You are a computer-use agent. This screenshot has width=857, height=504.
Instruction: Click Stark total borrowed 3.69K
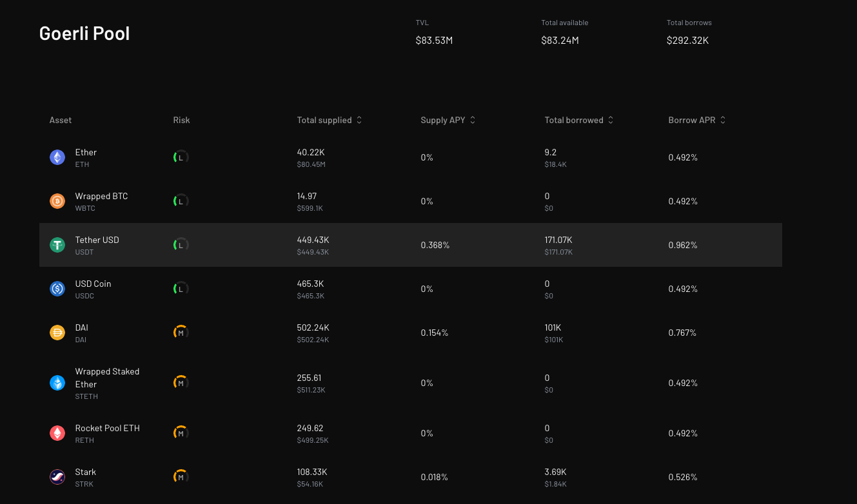click(555, 472)
